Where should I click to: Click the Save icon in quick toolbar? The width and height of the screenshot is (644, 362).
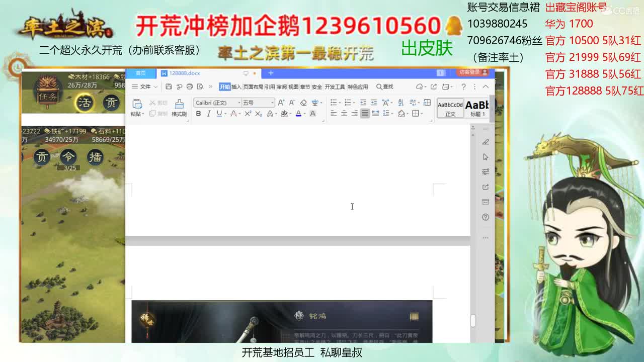(169, 86)
